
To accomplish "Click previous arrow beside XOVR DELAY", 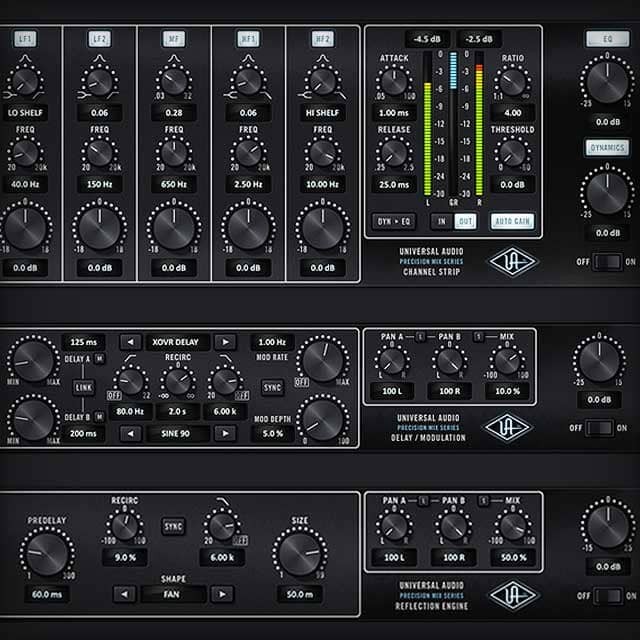I will tap(131, 342).
